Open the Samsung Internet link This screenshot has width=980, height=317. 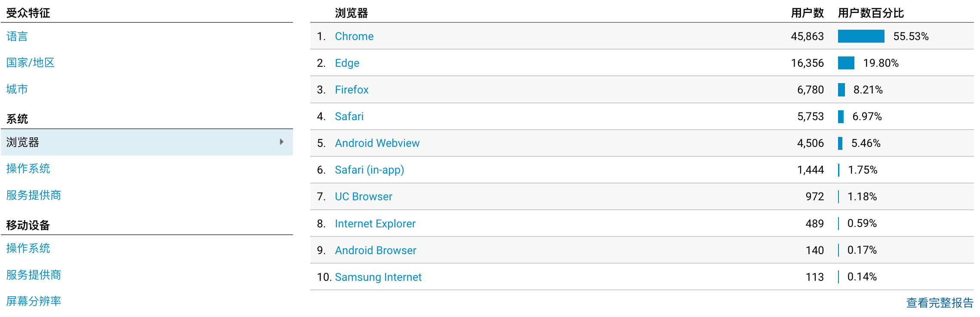click(378, 277)
